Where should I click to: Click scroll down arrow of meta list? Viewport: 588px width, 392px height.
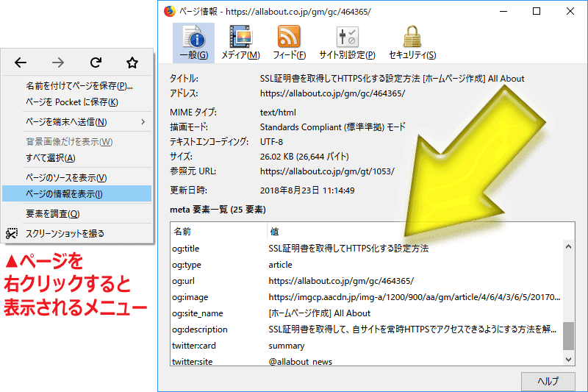click(x=568, y=360)
